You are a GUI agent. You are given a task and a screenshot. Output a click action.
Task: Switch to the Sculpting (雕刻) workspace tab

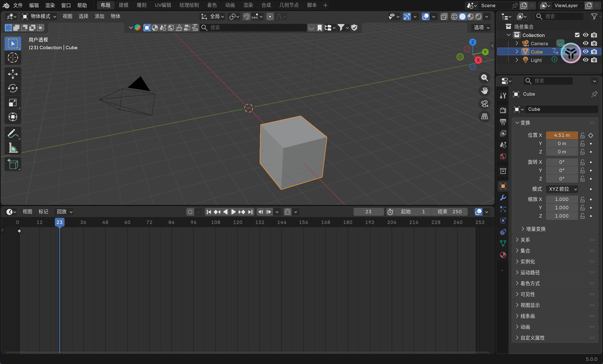[x=141, y=5]
